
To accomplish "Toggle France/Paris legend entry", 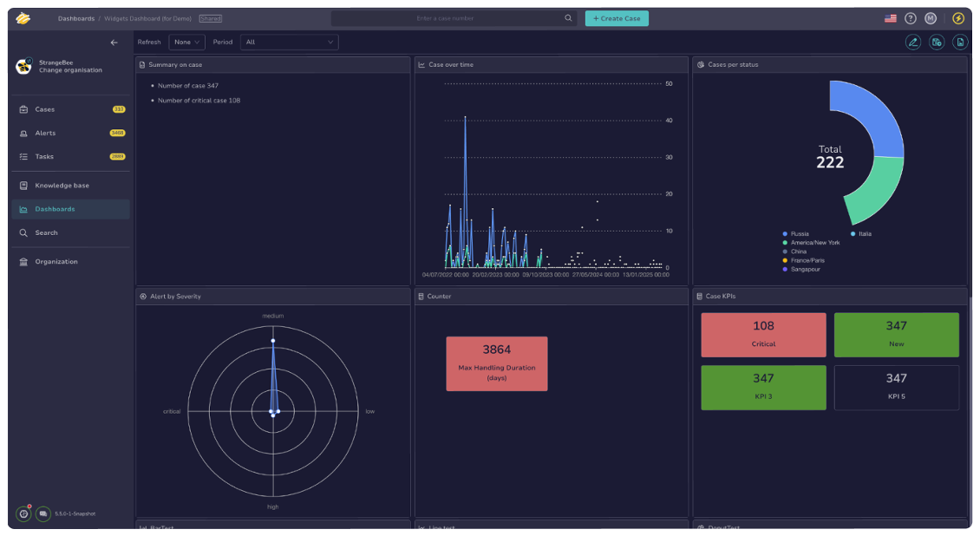I will click(803, 260).
